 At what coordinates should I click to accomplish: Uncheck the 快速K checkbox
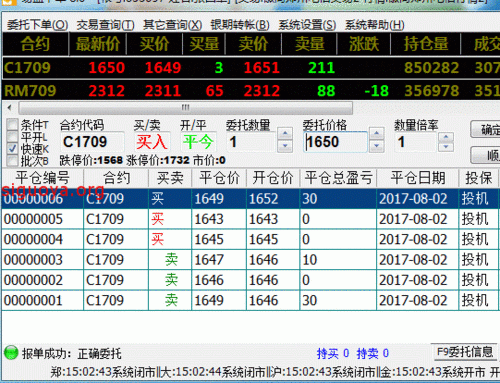pyautogui.click(x=12, y=148)
